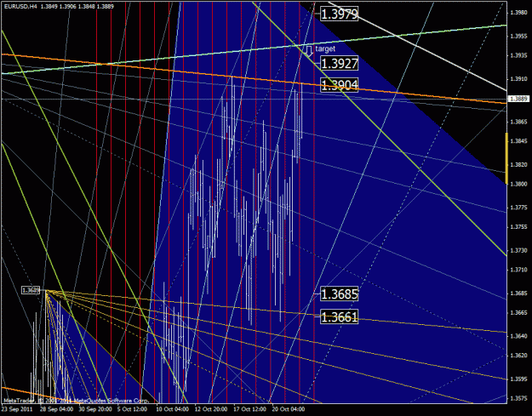Click the 5 Oct 12:00 time label
The width and height of the screenshot is (532, 416).
pyautogui.click(x=132, y=409)
